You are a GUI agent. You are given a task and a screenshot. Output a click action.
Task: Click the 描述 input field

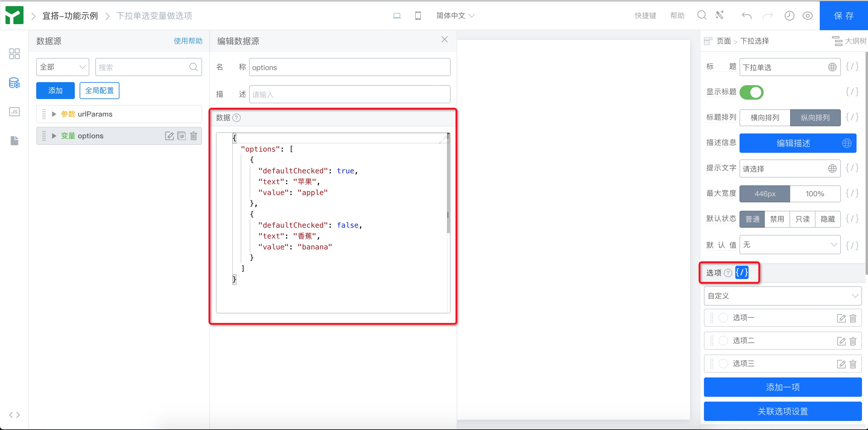click(x=350, y=95)
